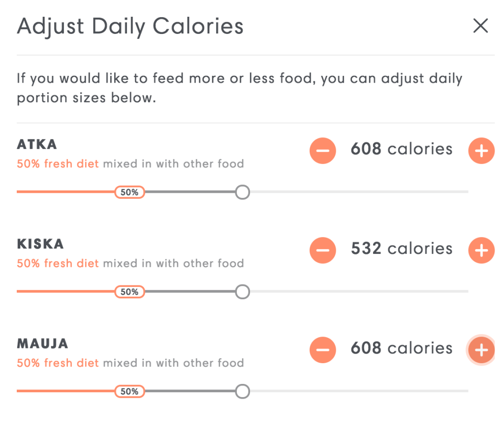Click Kiska's 532 calories value
504x439 pixels.
(x=401, y=249)
